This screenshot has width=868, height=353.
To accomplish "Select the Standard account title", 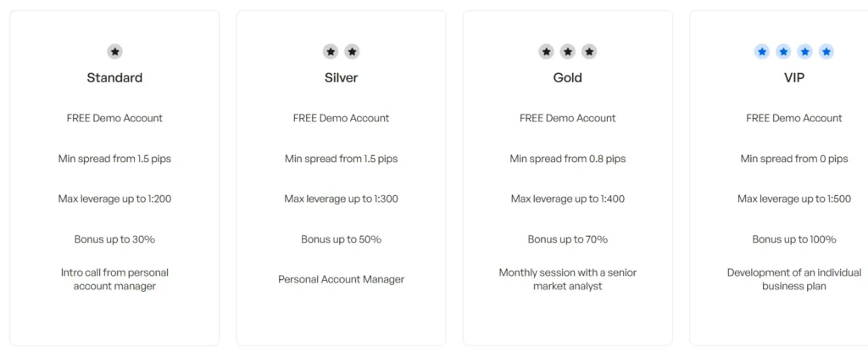I will 114,78.
